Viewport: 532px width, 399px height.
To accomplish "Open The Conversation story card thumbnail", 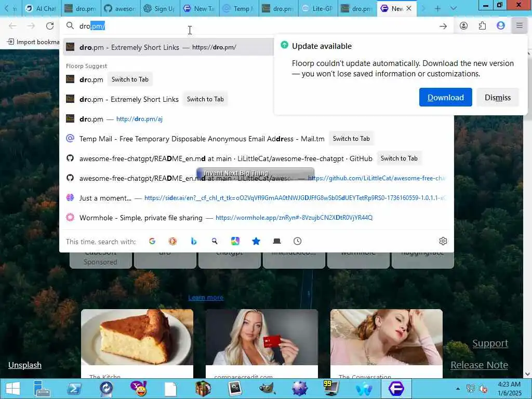I will [387, 337].
